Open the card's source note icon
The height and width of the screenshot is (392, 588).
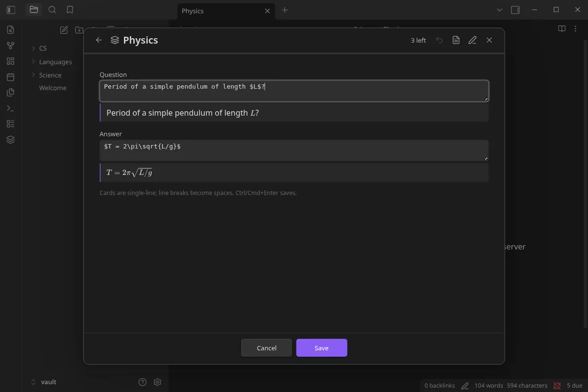coord(456,40)
